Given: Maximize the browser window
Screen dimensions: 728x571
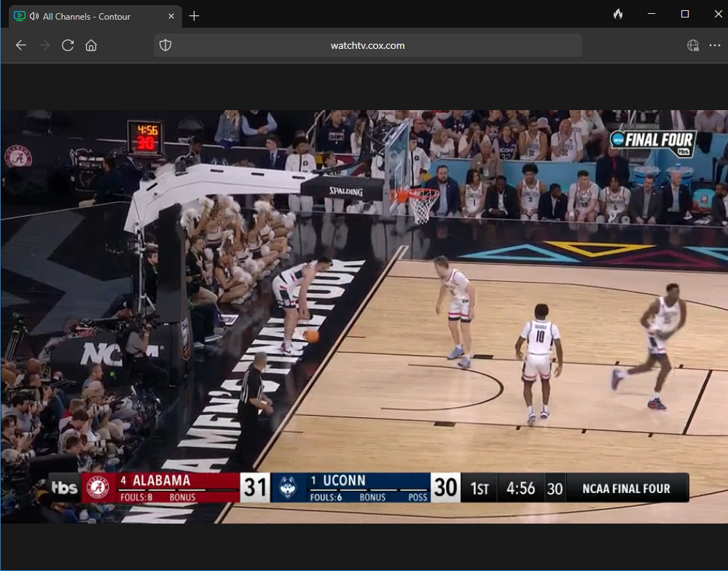Looking at the screenshot, I should coord(685,14).
